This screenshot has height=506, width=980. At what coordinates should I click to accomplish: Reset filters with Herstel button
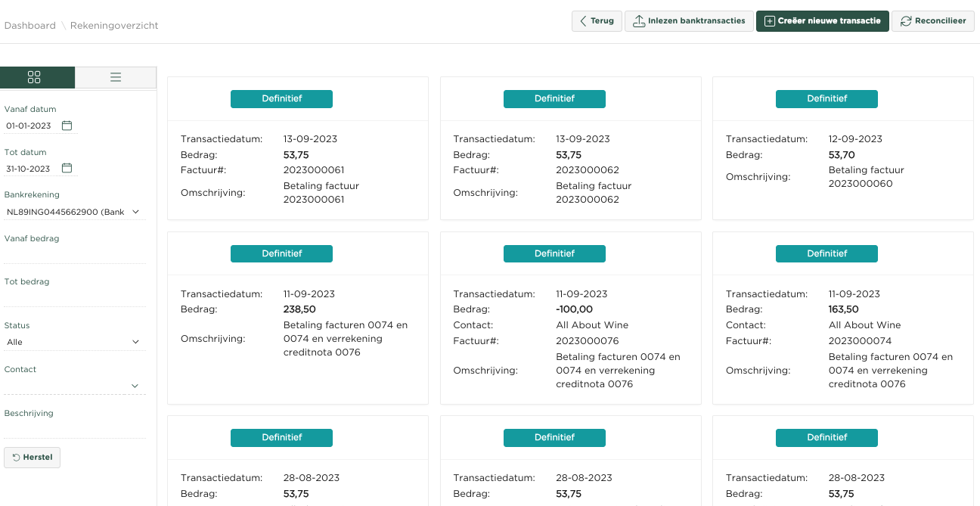click(x=33, y=458)
